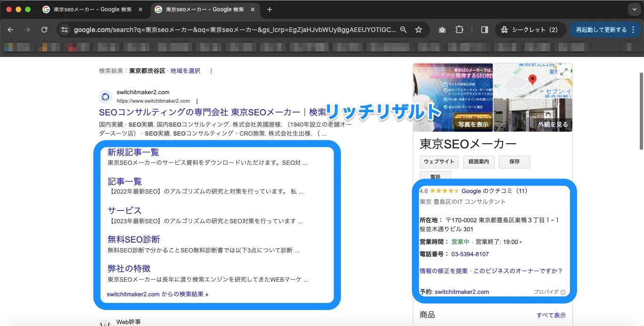This screenshot has width=644, height=326.
Task: Click the 経路案内 button
Action: pos(479,162)
